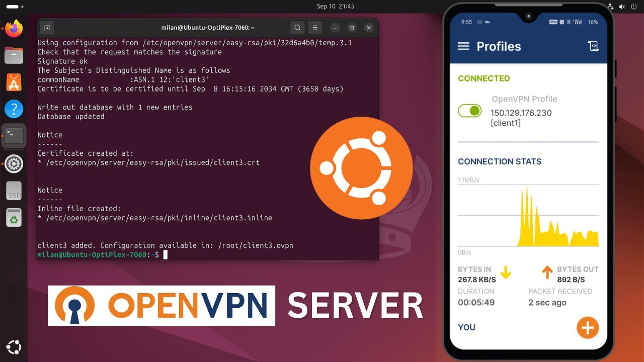This screenshot has height=362, width=644.
Task: Click the 1.1MB/s graph axis label
Action: point(468,179)
